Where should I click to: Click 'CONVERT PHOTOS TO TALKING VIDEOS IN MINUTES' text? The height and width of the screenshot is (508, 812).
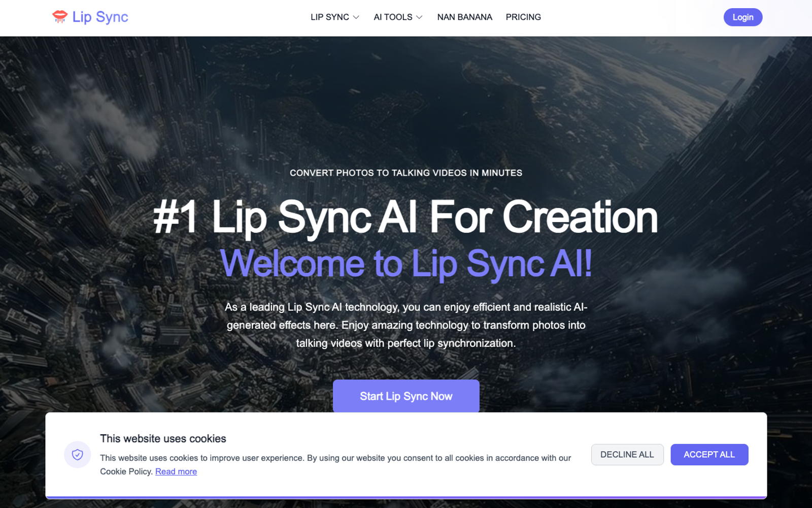pos(406,173)
